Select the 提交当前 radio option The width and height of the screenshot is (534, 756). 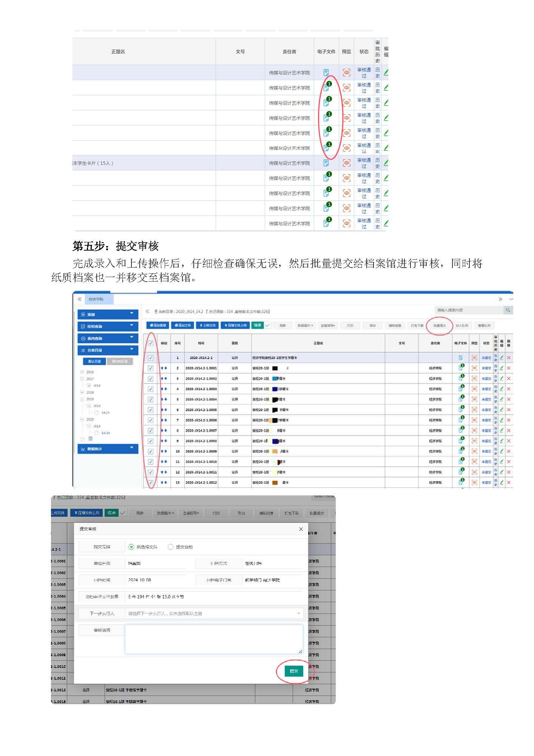[171, 547]
